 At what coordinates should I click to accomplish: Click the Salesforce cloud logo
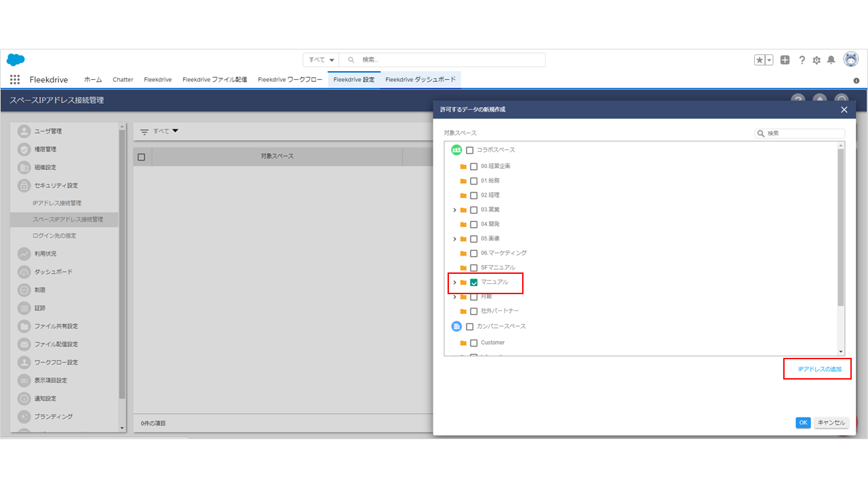pyautogui.click(x=16, y=60)
